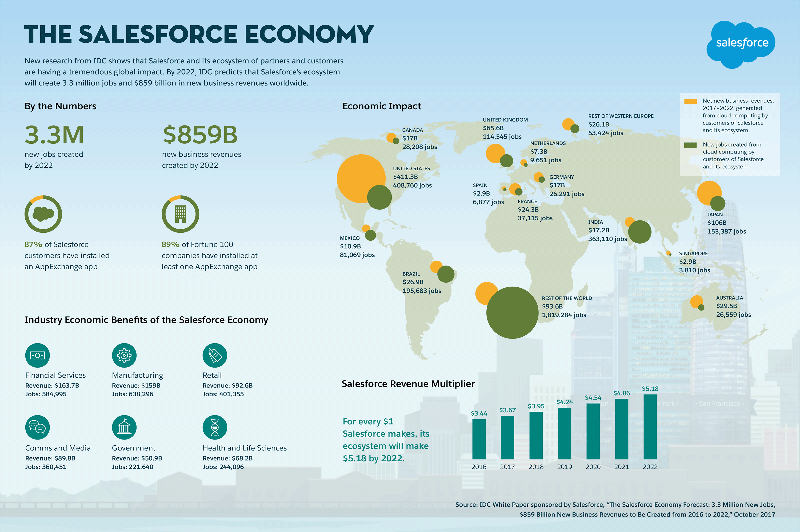
Task: Click the 'SINGAPORE' map label
Action: 693,253
